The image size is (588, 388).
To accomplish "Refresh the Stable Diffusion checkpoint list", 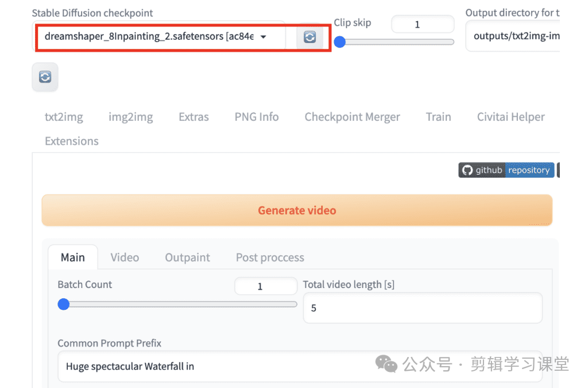I will [310, 37].
